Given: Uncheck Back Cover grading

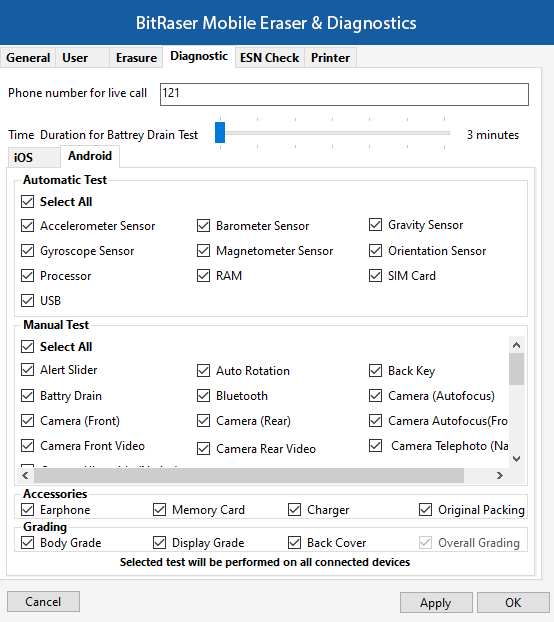Looking at the screenshot, I should (x=295, y=542).
